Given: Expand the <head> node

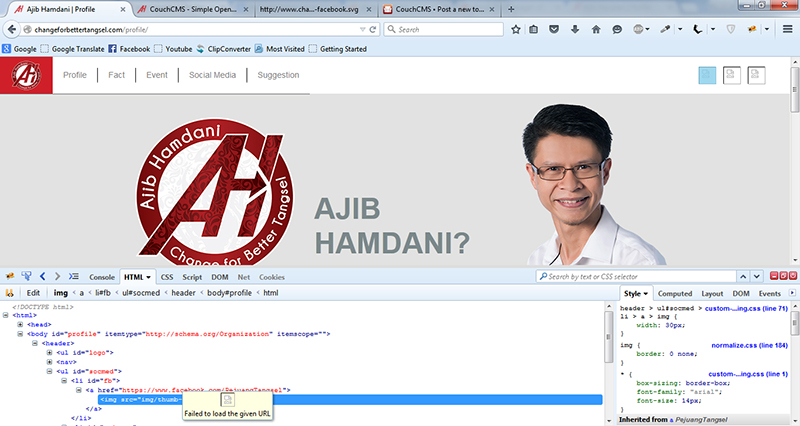Looking at the screenshot, I should (20, 324).
